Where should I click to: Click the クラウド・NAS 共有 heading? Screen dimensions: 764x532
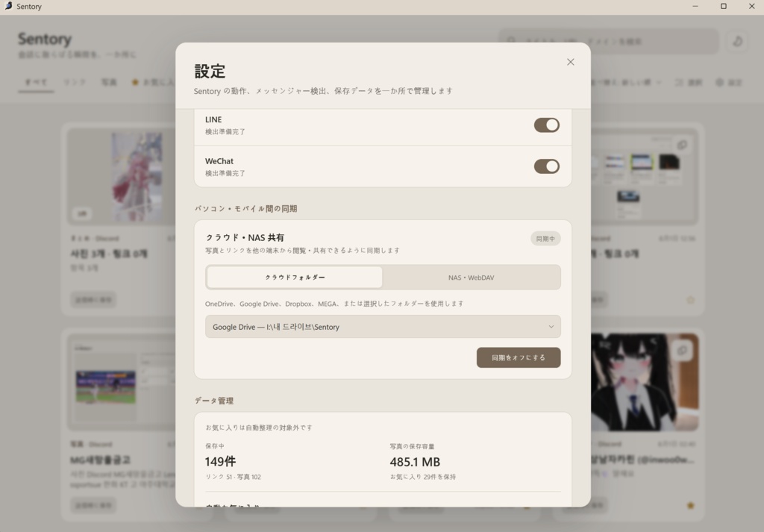245,238
